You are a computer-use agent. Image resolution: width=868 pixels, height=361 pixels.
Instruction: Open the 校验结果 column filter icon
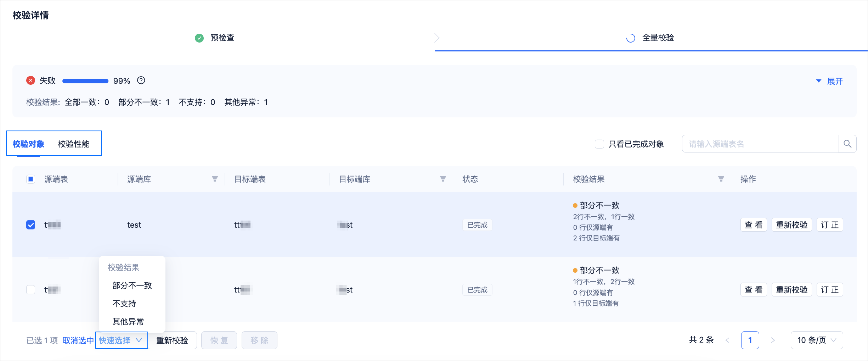coord(721,179)
